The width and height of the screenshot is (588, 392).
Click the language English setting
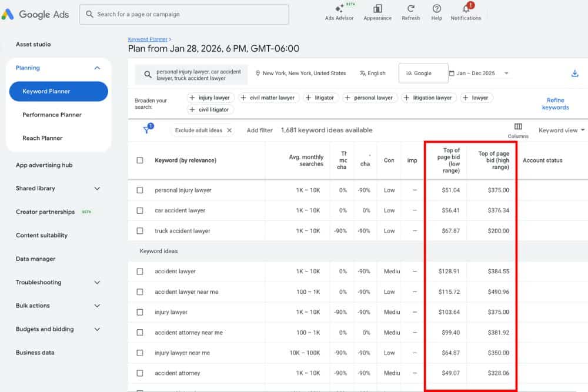coord(372,73)
